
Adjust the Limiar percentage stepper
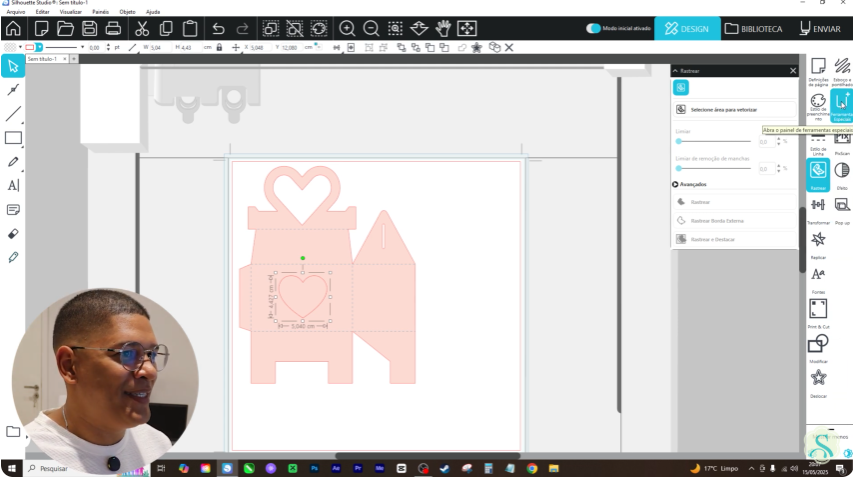pos(779,141)
